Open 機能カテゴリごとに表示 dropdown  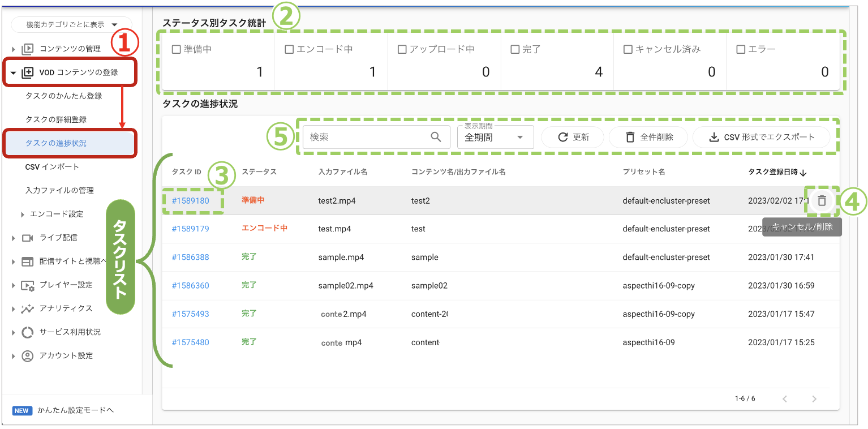[x=71, y=25]
